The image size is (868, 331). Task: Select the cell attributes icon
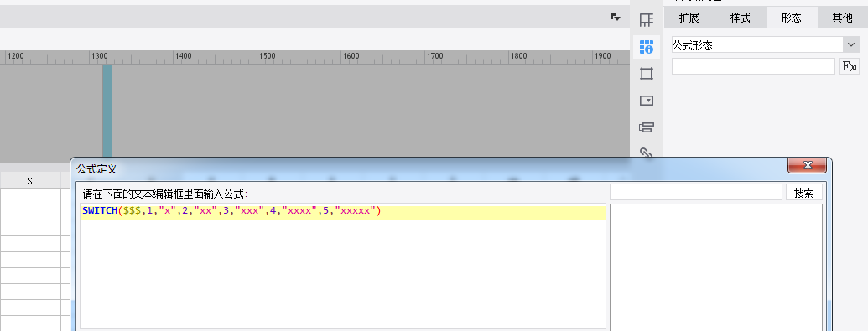coord(646,46)
